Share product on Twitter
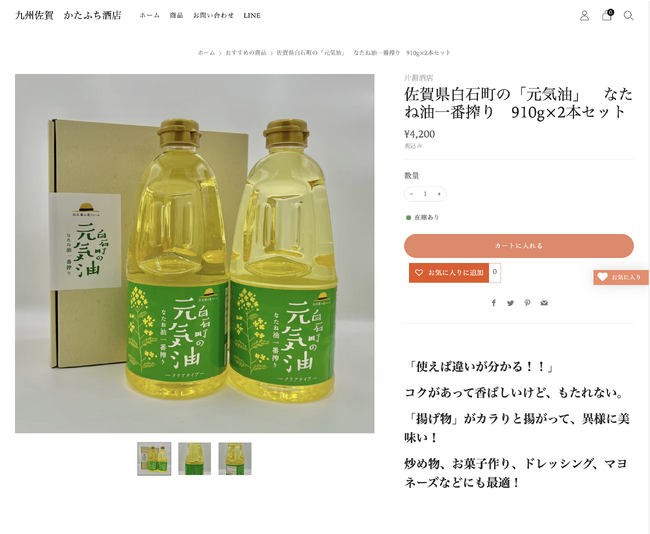The image size is (650, 534). point(510,303)
